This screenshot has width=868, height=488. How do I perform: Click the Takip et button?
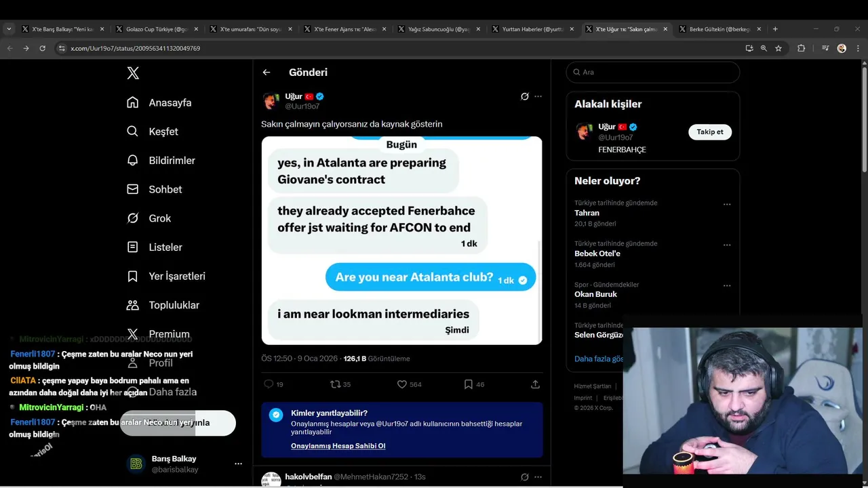(710, 131)
